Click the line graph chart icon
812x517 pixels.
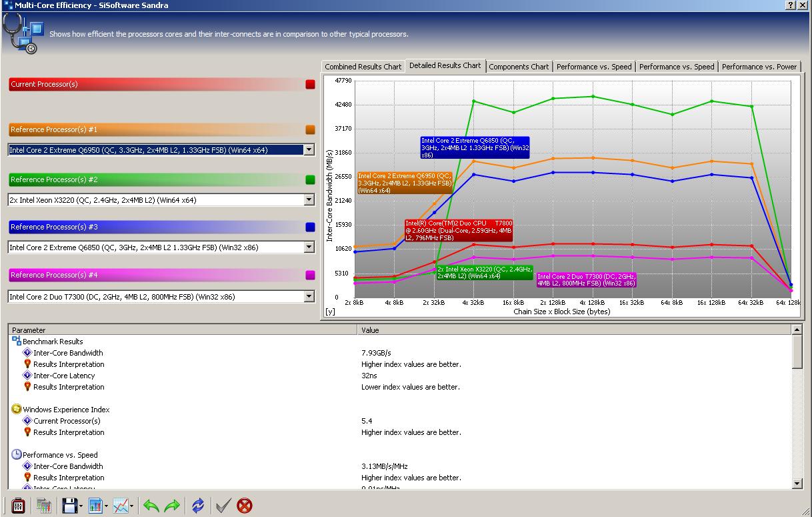tap(121, 506)
